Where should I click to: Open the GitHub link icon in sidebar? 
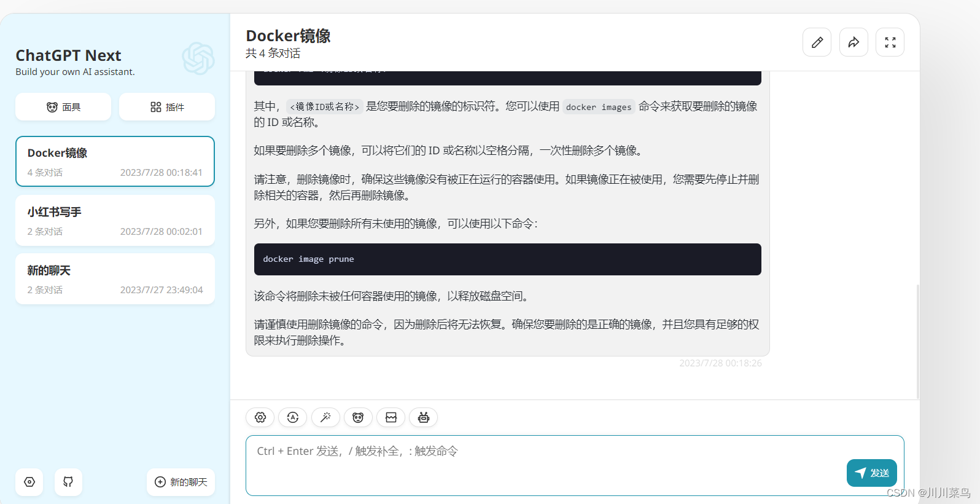68,482
